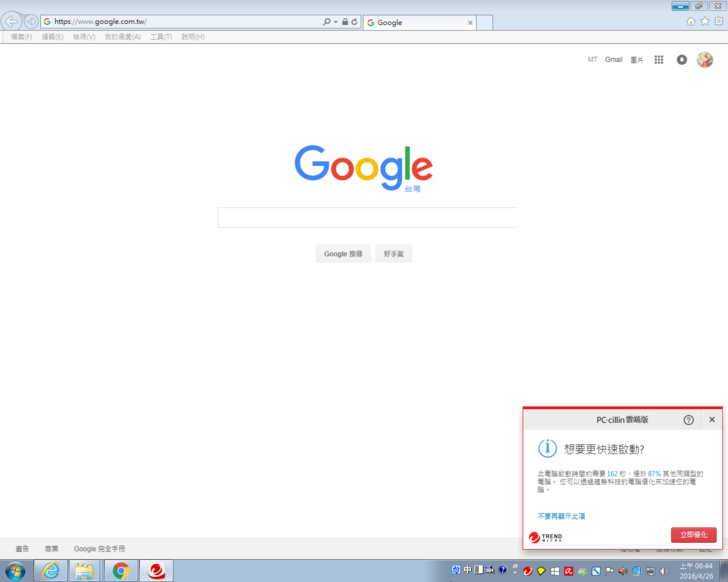The width and height of the screenshot is (728, 582).
Task: Close the Google tab with its X
Action: click(x=470, y=22)
